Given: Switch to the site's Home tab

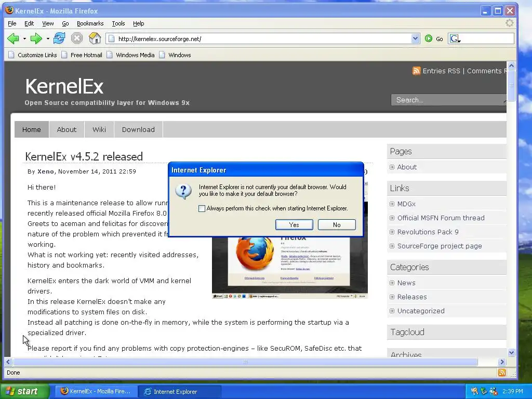Looking at the screenshot, I should coord(32,129).
